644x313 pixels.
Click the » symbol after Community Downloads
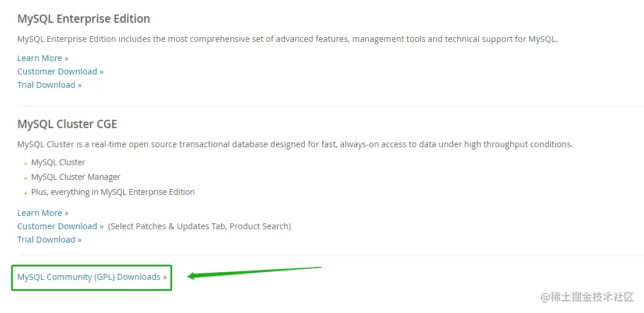pos(165,278)
